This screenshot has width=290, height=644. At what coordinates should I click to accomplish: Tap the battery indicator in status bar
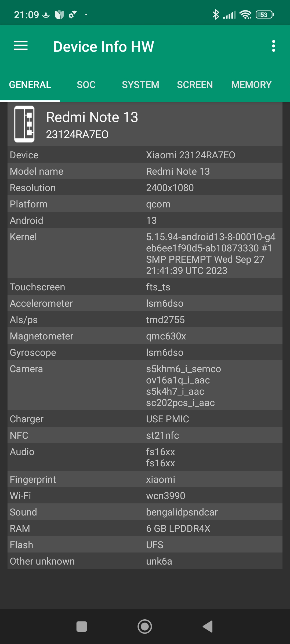pos(265,14)
